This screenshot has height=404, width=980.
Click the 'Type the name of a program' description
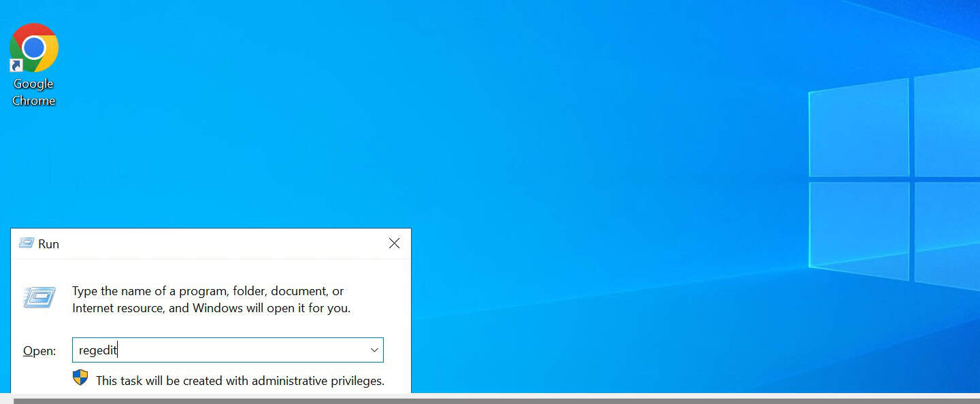pyautogui.click(x=212, y=299)
